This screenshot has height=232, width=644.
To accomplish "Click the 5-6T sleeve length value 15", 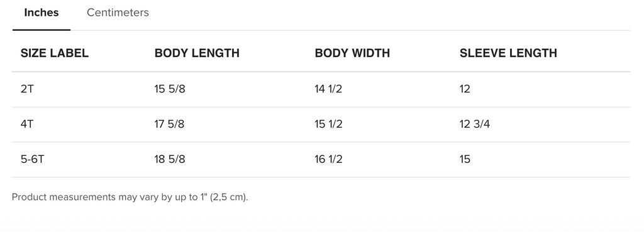I will pos(465,159).
